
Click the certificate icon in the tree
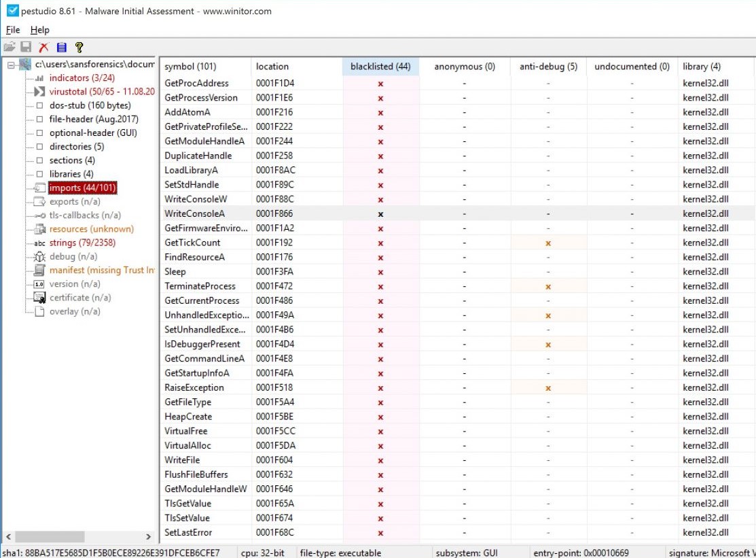pos(39,298)
